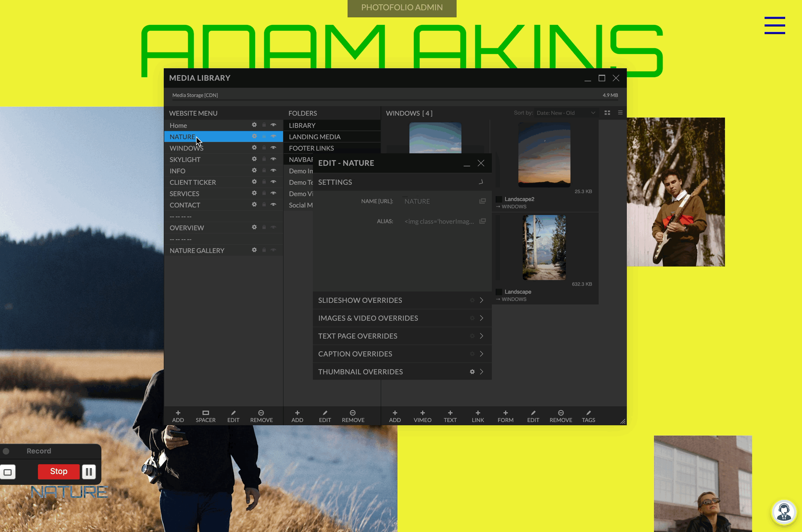Screen dimensions: 802x532
Task: Select SERVICES in the website menu
Action: pyautogui.click(x=184, y=194)
